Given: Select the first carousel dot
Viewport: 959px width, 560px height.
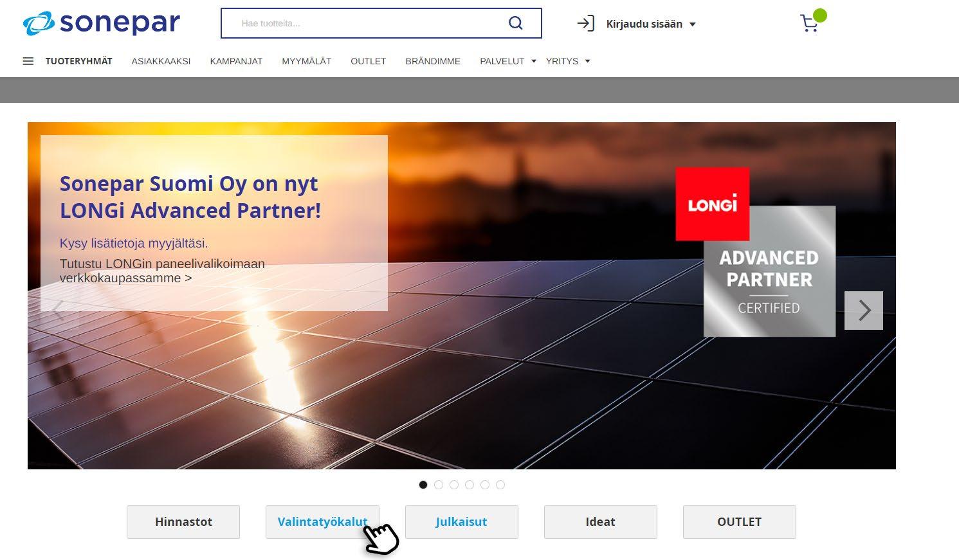Looking at the screenshot, I should pyautogui.click(x=423, y=485).
